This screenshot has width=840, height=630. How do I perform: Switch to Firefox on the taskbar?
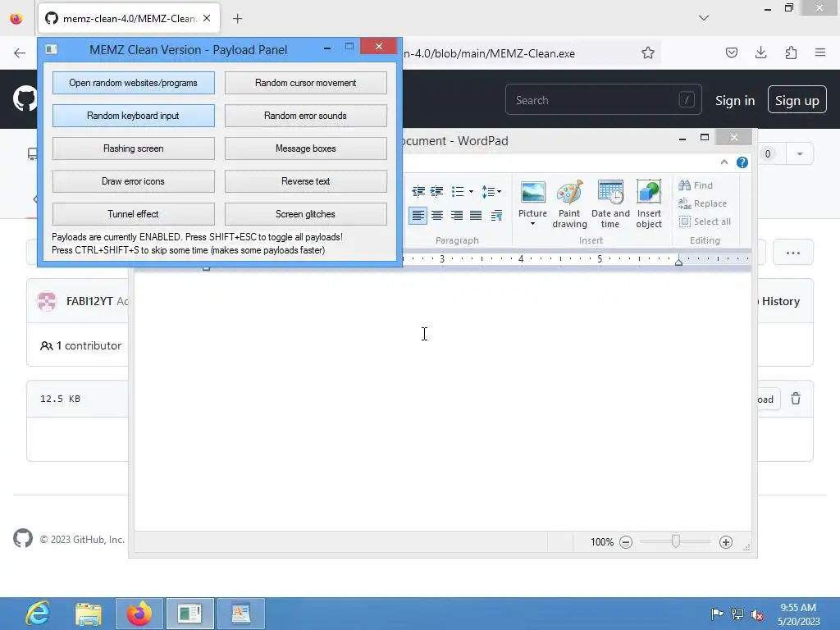[x=139, y=614]
